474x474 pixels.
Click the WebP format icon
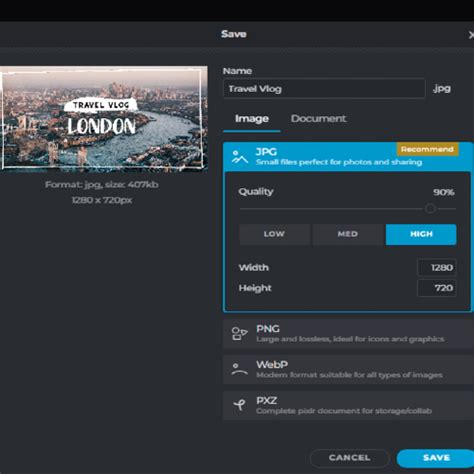click(240, 370)
